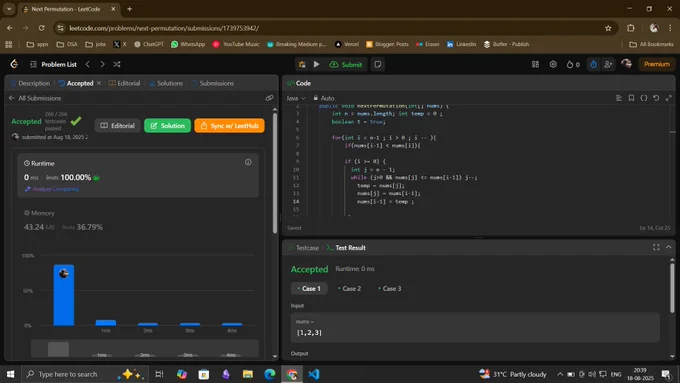Image resolution: width=680 pixels, height=383 pixels.
Task: Click the nums input field [1,2,3]
Action: [x=475, y=328]
